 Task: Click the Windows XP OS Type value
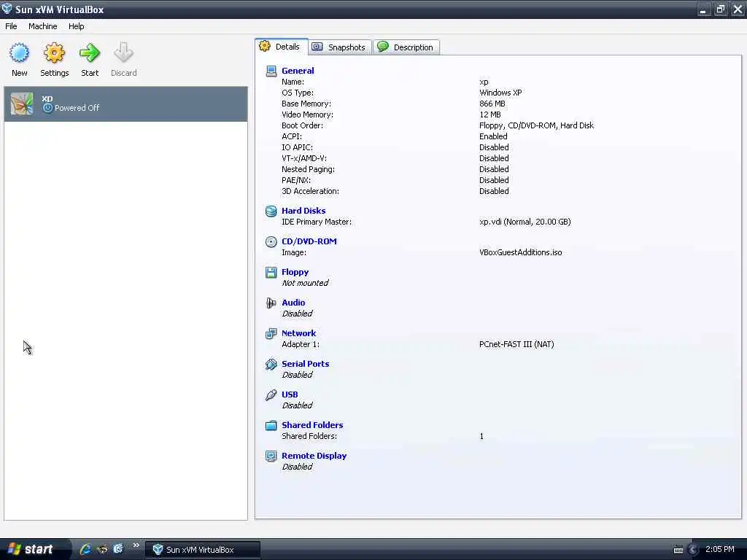click(x=500, y=93)
